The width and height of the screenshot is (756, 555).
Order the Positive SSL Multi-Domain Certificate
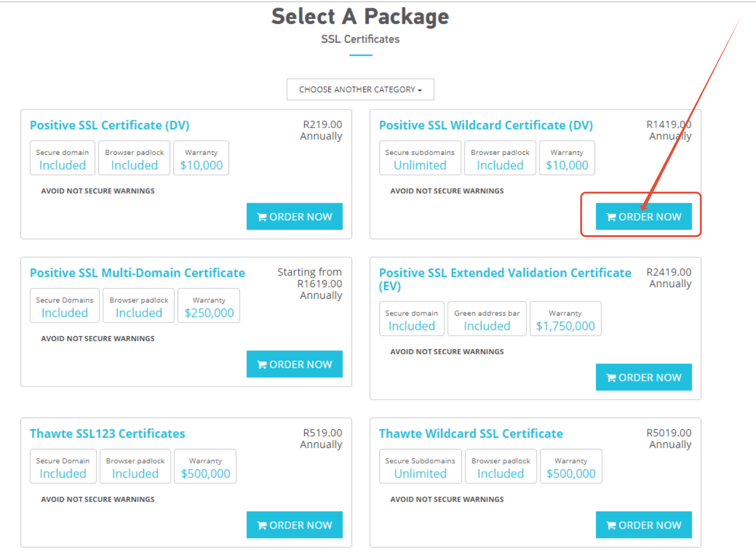click(295, 364)
